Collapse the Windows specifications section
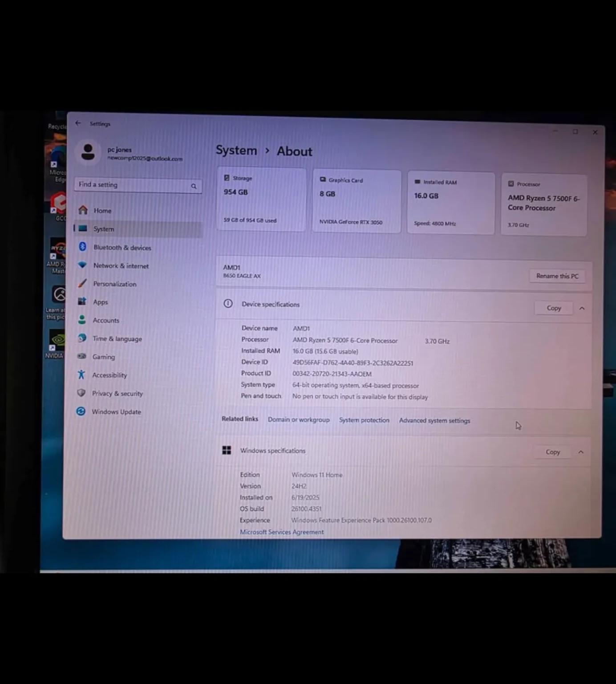616x684 pixels. tap(581, 452)
